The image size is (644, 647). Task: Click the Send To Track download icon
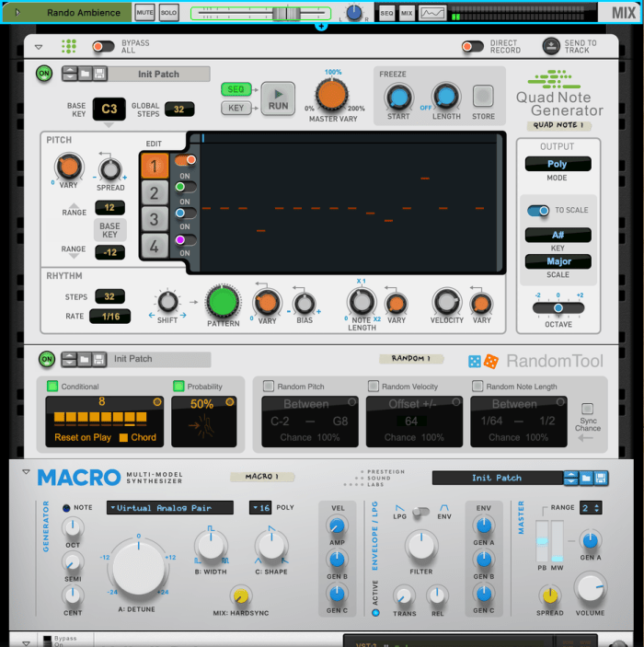coord(550,46)
